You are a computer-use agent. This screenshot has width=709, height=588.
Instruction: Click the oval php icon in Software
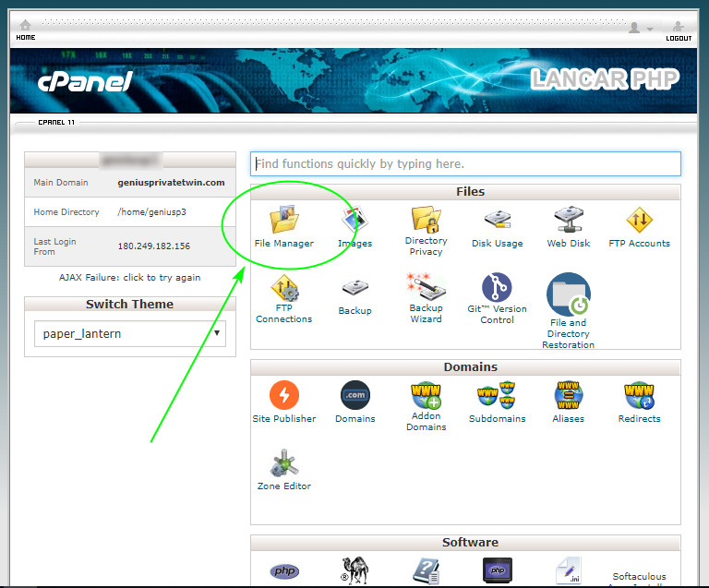[x=284, y=571]
